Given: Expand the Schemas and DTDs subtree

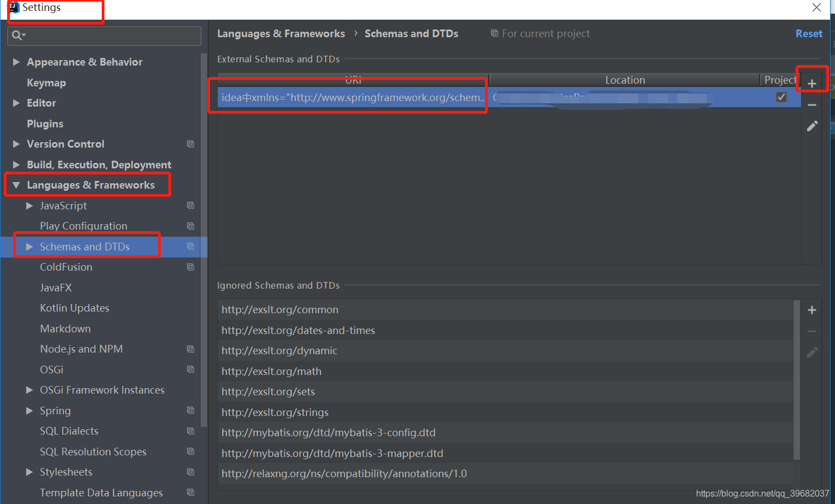Looking at the screenshot, I should [30, 247].
